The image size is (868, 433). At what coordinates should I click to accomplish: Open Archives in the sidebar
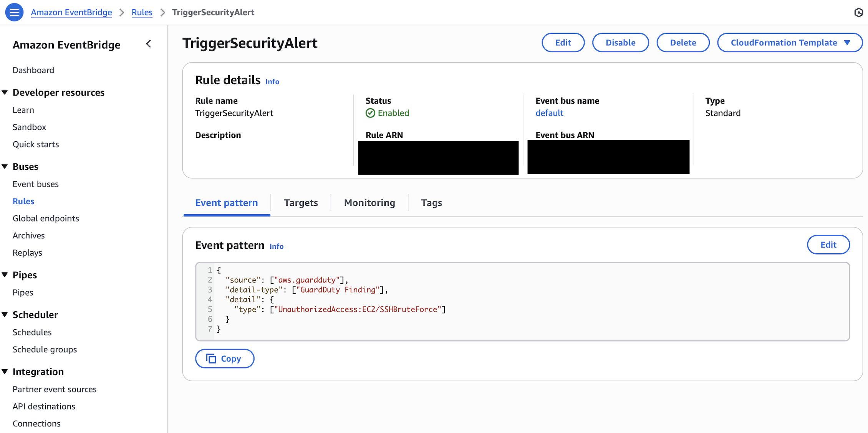(x=29, y=236)
